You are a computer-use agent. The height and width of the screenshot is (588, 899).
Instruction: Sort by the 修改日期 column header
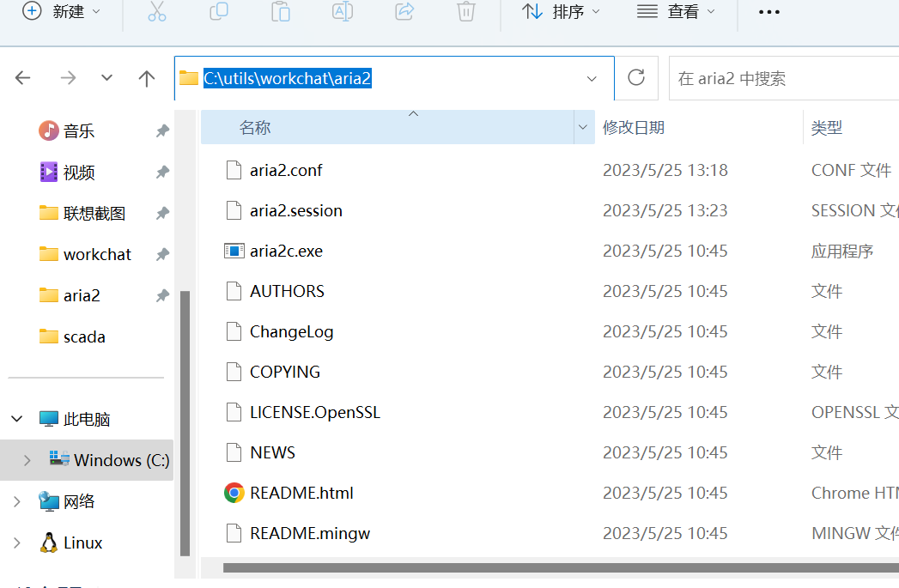(x=633, y=127)
